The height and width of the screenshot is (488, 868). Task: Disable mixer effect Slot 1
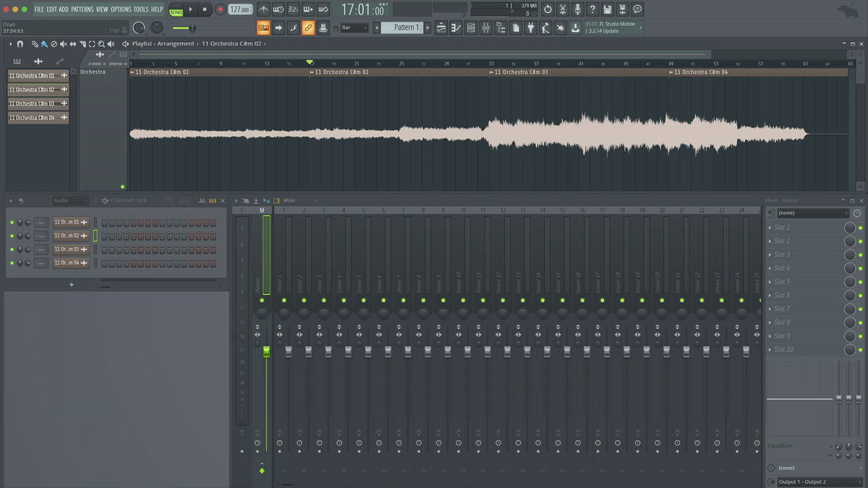860,228
